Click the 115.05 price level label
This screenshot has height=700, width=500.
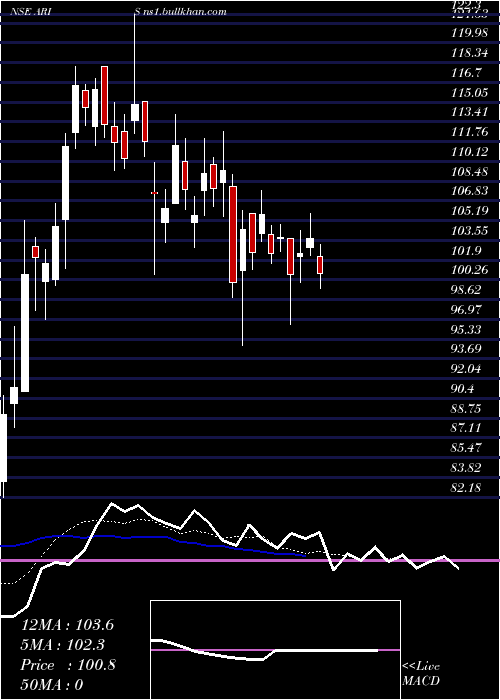[x=470, y=93]
